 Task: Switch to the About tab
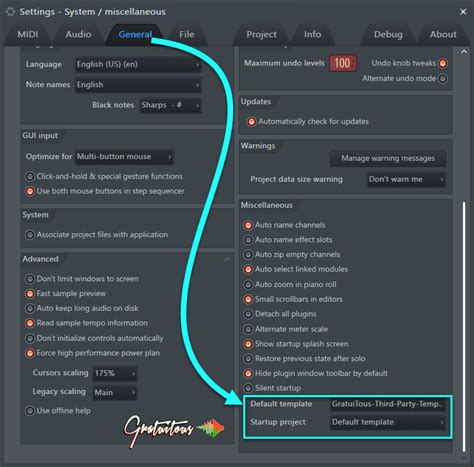(443, 34)
